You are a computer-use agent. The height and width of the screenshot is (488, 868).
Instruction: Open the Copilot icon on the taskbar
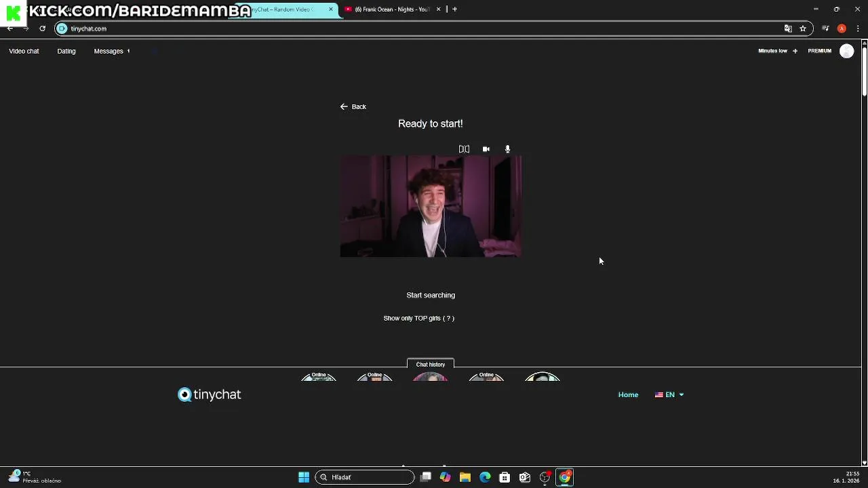(x=445, y=477)
